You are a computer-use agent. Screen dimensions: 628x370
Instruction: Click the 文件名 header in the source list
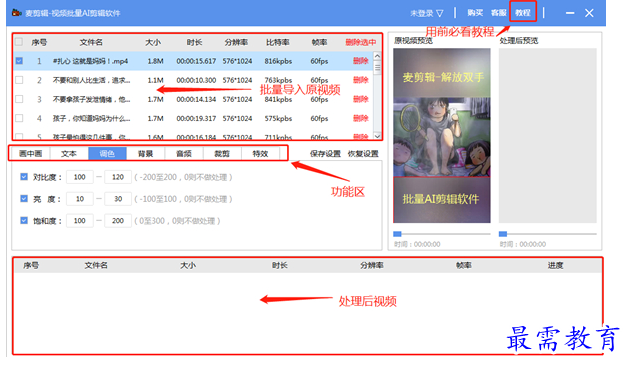tap(91, 42)
